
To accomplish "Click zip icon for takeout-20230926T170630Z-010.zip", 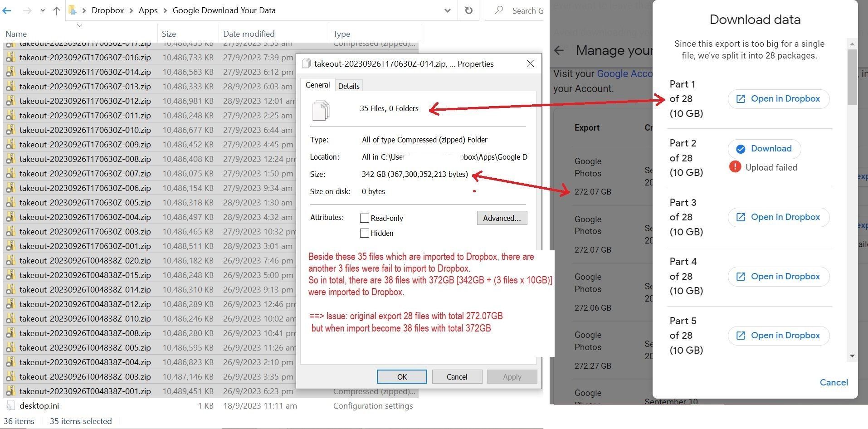I will tap(10, 130).
